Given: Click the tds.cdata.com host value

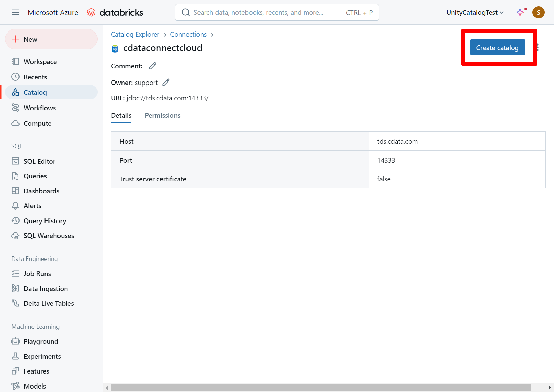Looking at the screenshot, I should tap(397, 141).
